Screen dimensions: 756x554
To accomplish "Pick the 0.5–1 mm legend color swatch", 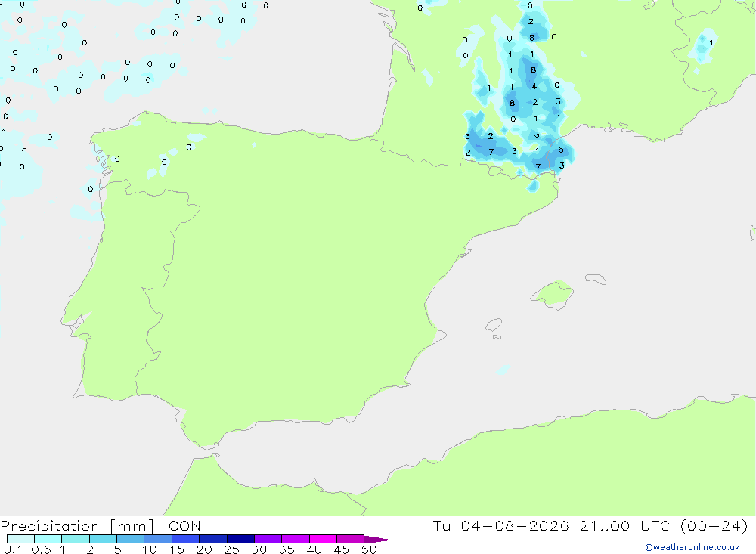I will pos(48,539).
